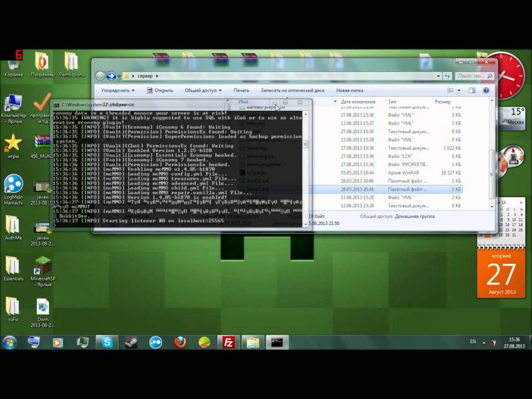
Task: Select the Архив WinRAR 16 327 КБ row
Action: (x=350, y=173)
